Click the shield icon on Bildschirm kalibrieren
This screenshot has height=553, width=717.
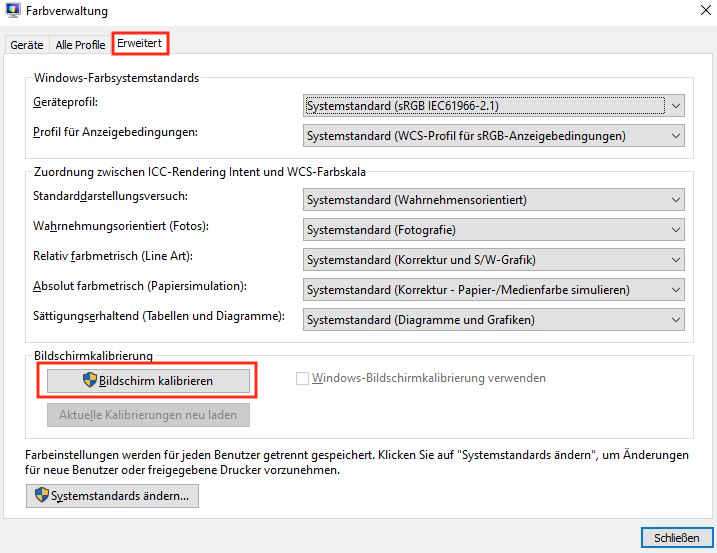[90, 380]
